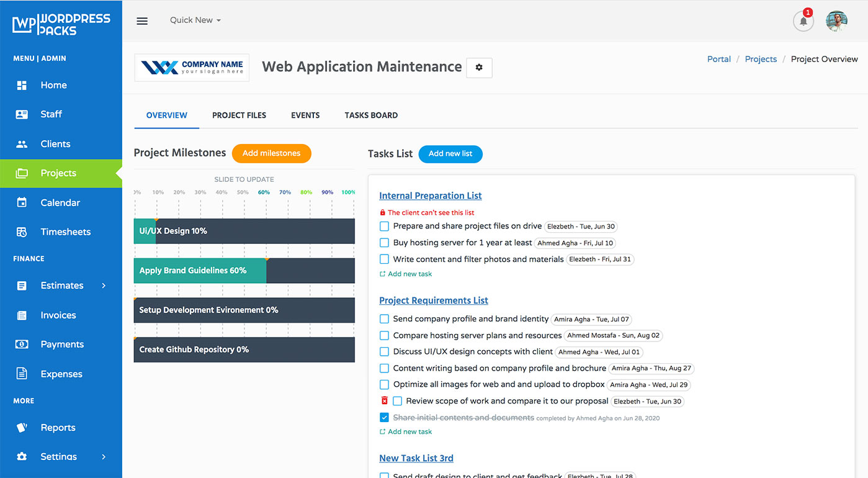Open the Clients section

(x=22, y=143)
